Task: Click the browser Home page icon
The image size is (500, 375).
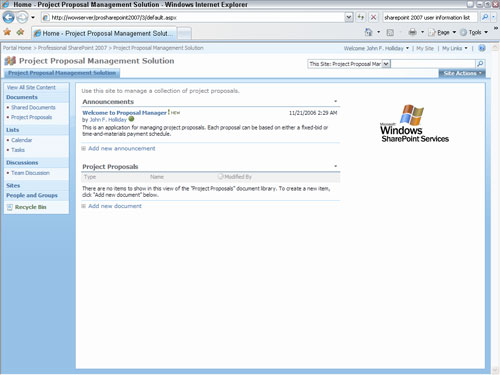Action: tap(368, 32)
